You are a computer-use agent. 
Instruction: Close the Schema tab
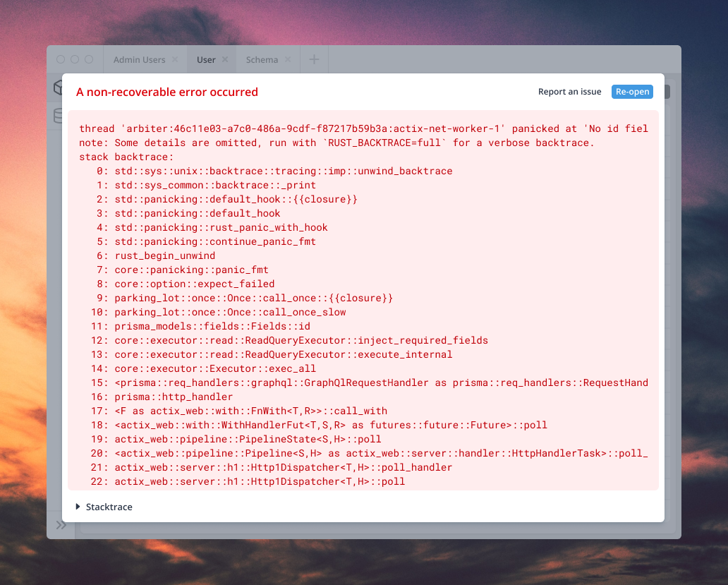click(286, 59)
